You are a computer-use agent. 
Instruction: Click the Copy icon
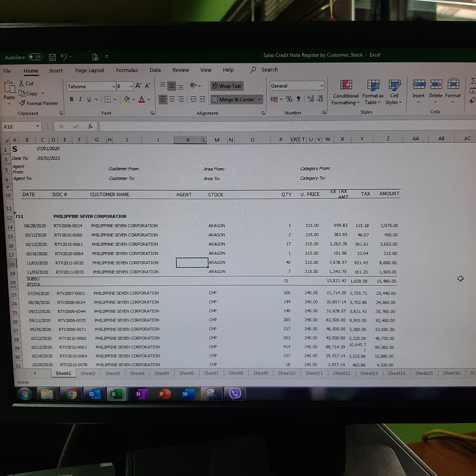pyautogui.click(x=22, y=93)
